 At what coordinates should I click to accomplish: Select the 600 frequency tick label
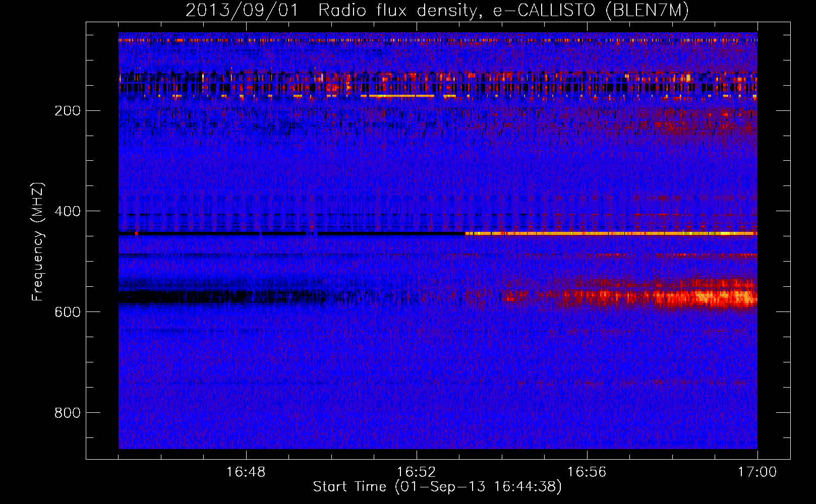pyautogui.click(x=68, y=312)
